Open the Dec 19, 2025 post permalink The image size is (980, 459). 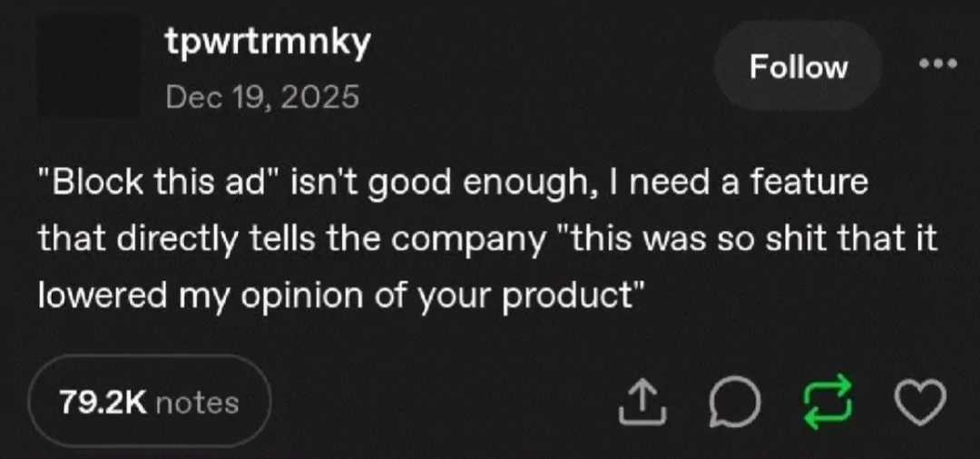(262, 95)
